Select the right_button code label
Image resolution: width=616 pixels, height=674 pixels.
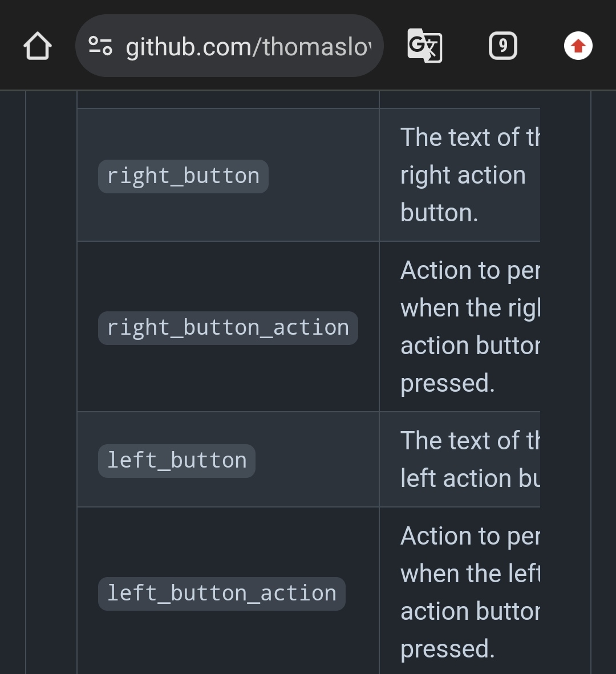click(x=183, y=176)
